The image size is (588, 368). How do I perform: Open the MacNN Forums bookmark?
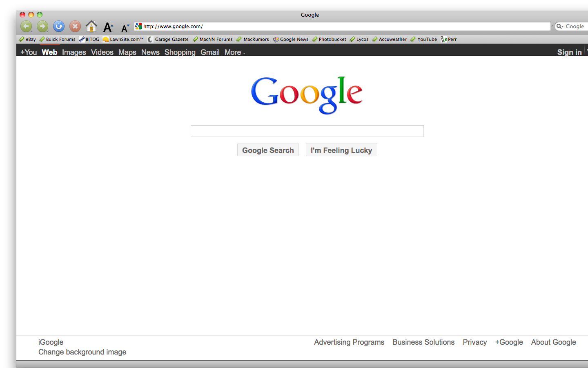tap(213, 39)
